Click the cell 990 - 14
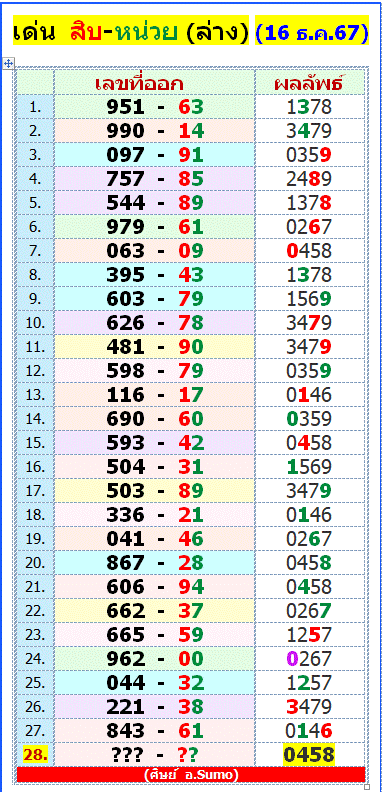 click(154, 131)
